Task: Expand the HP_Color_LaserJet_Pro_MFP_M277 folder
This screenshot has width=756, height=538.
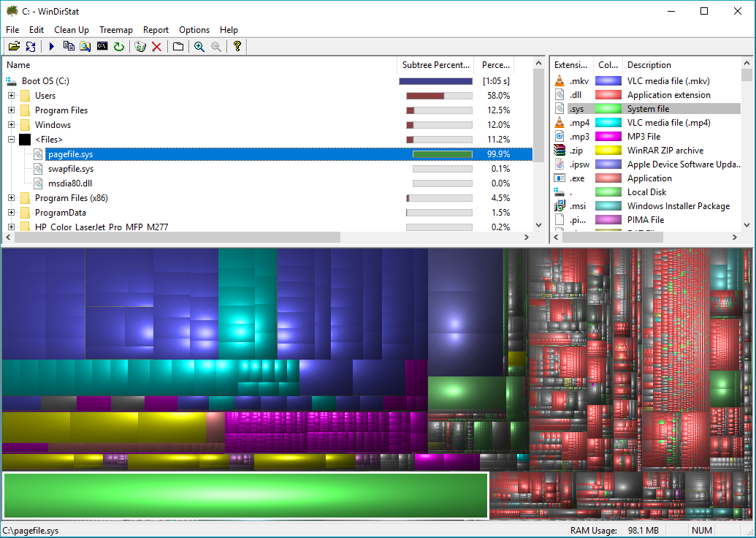Action: [x=11, y=227]
